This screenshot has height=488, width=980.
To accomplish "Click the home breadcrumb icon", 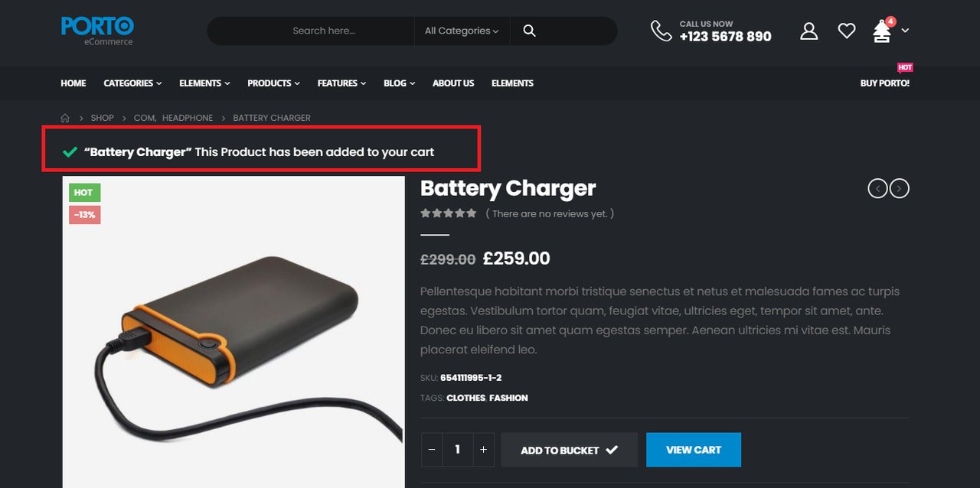I will pyautogui.click(x=65, y=118).
